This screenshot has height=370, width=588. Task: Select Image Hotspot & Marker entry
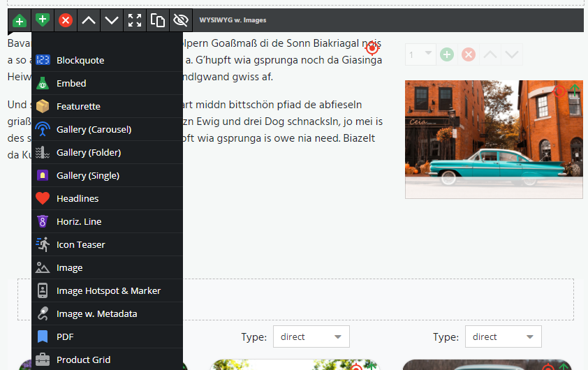coord(108,291)
